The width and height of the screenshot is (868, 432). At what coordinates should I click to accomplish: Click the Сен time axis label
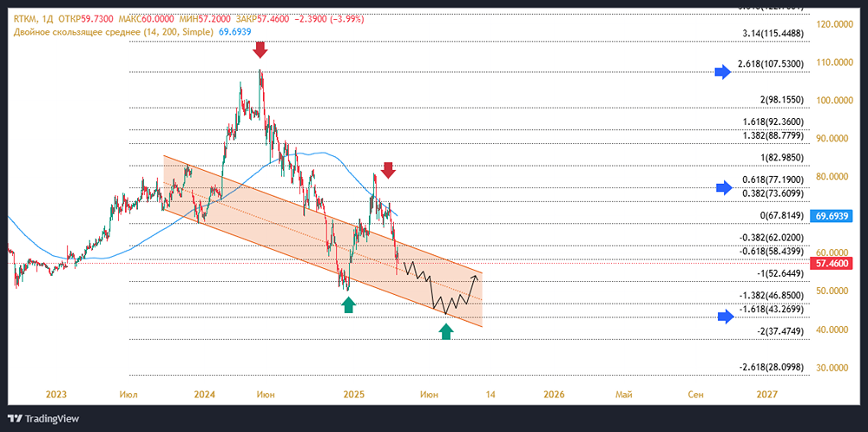tap(695, 395)
